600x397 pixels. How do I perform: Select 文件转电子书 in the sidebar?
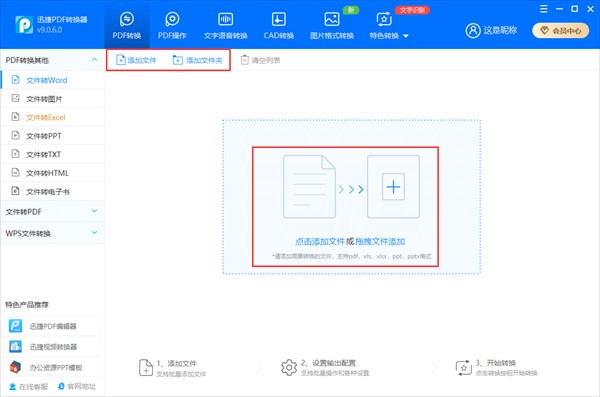(52, 191)
